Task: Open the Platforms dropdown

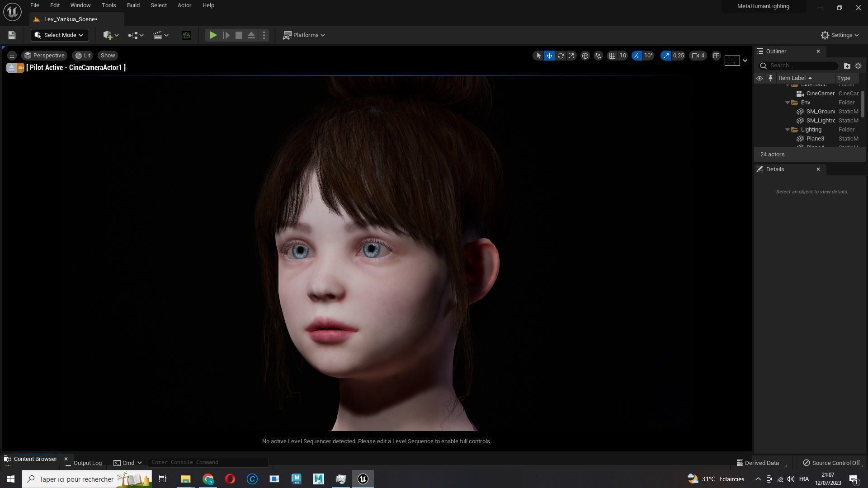Action: [x=304, y=35]
